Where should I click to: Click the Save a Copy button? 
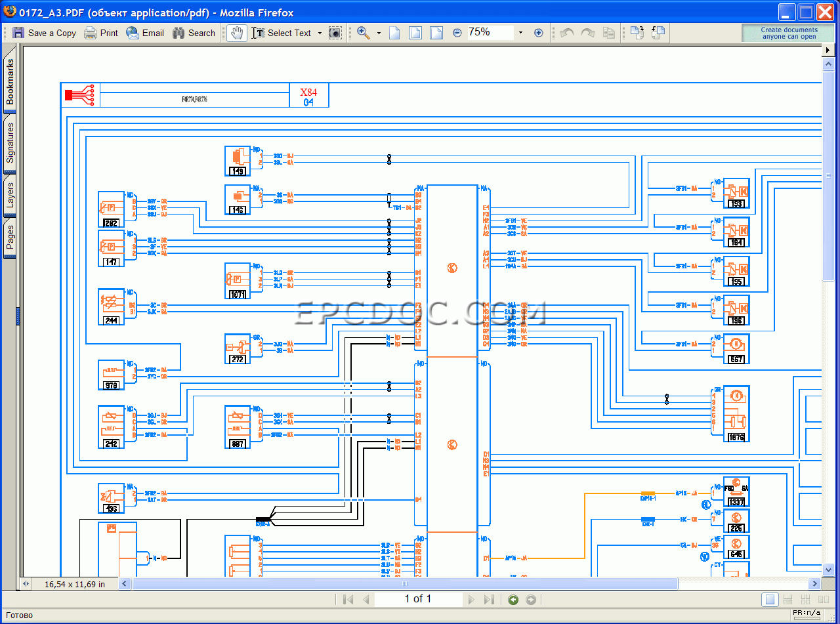coord(45,33)
